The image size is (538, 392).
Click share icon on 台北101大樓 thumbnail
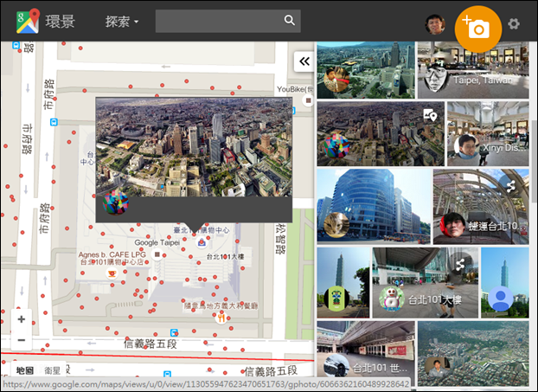click(x=460, y=265)
